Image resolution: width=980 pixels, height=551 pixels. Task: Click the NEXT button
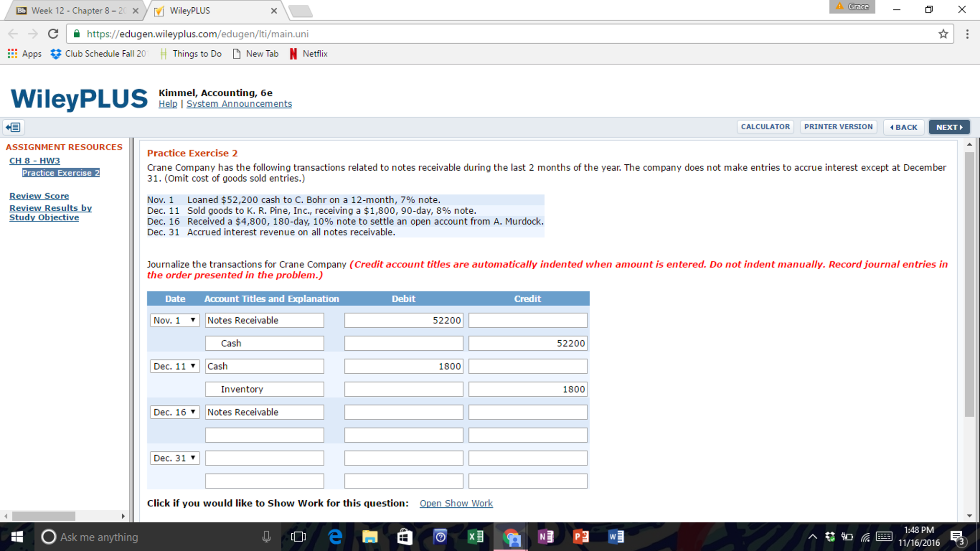tap(949, 127)
